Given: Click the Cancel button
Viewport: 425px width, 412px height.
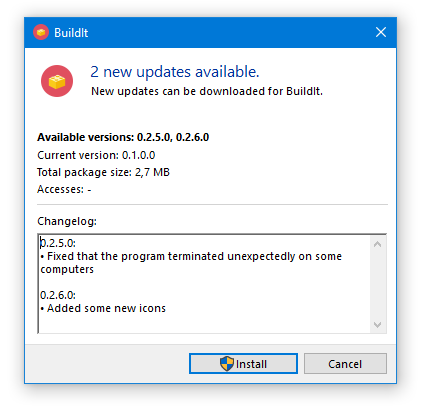Looking at the screenshot, I should tap(345, 363).
